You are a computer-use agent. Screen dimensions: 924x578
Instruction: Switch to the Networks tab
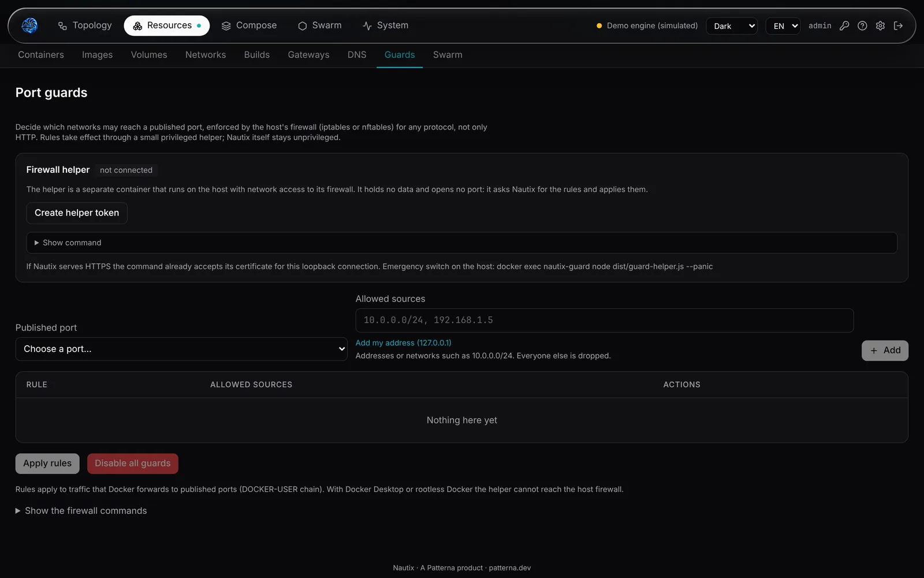206,55
